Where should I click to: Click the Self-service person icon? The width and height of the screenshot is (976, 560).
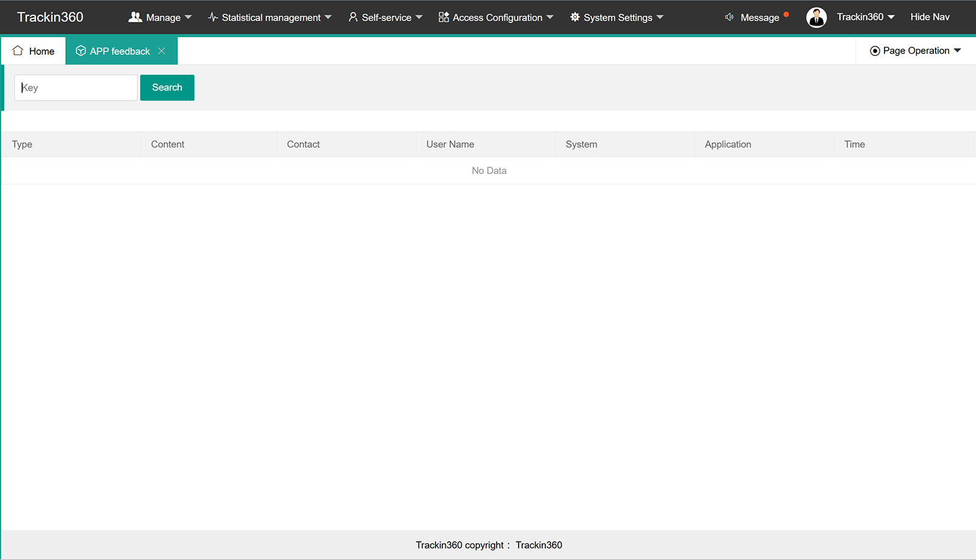(x=353, y=17)
